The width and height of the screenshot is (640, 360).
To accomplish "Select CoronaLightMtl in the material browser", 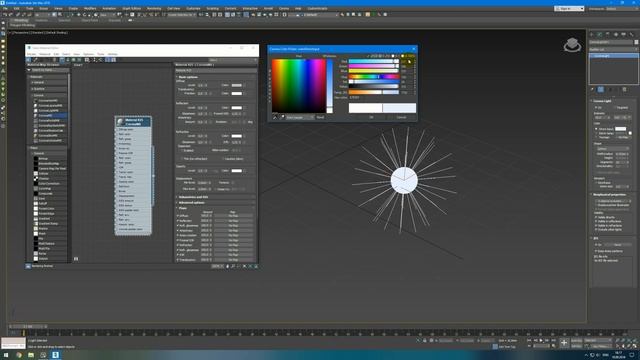I will click(48, 110).
